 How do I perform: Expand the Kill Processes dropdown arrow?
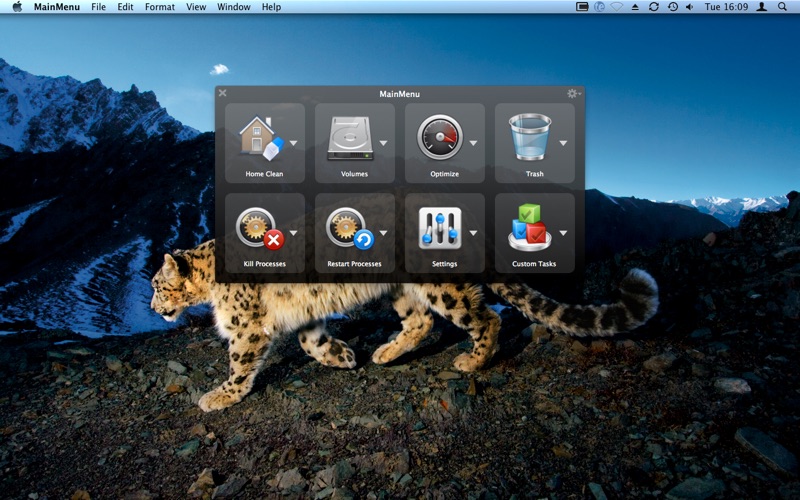[293, 233]
